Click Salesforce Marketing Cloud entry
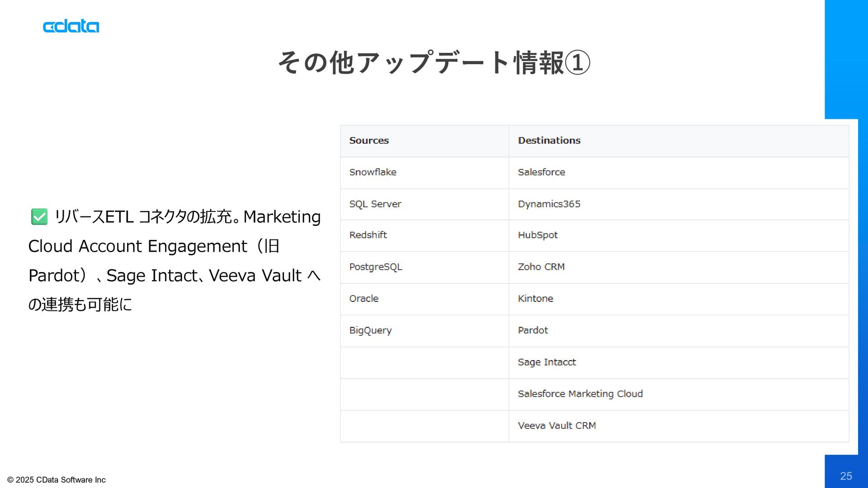 (580, 394)
